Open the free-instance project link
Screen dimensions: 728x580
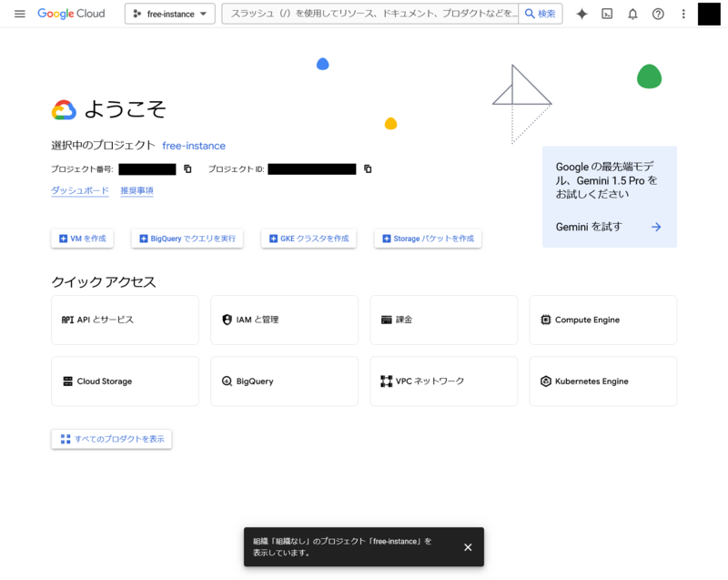tap(194, 146)
